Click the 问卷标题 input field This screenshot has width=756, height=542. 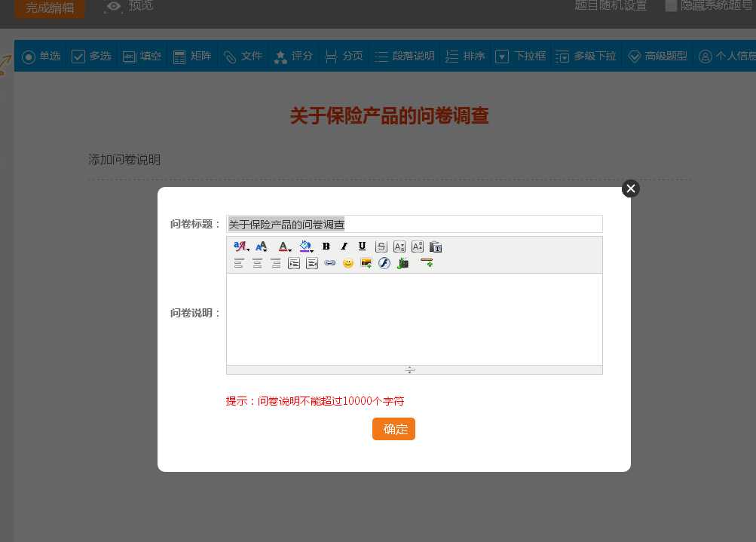point(415,224)
